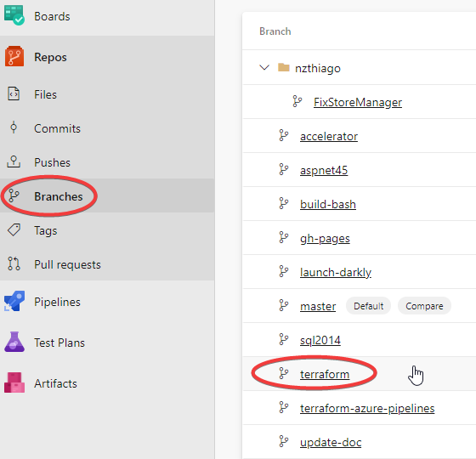Open the master branch link
Screen dimensions: 476x459
tap(318, 306)
